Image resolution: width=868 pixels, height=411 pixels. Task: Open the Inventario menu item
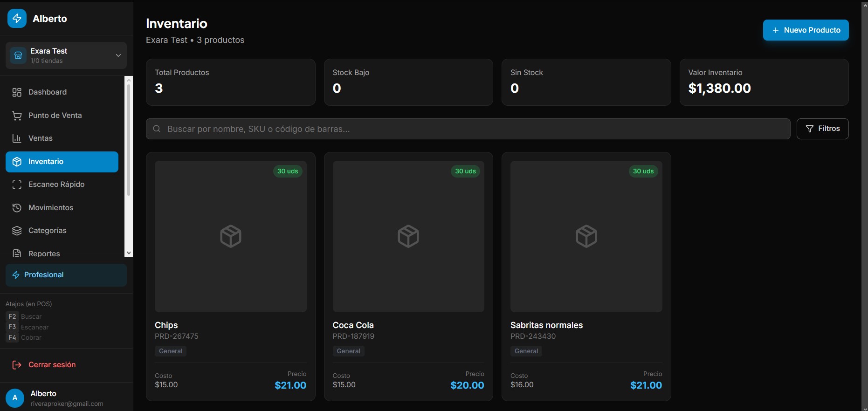62,162
